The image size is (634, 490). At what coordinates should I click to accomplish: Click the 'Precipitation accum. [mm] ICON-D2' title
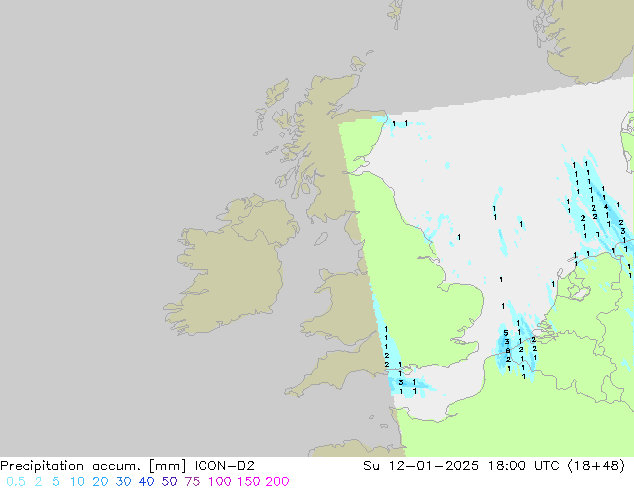coord(127,466)
